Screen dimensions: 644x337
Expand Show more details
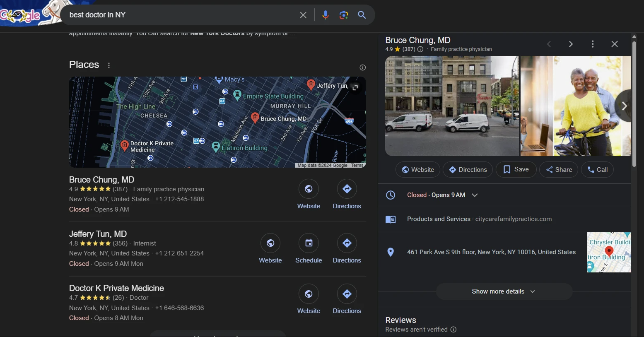[x=504, y=291]
